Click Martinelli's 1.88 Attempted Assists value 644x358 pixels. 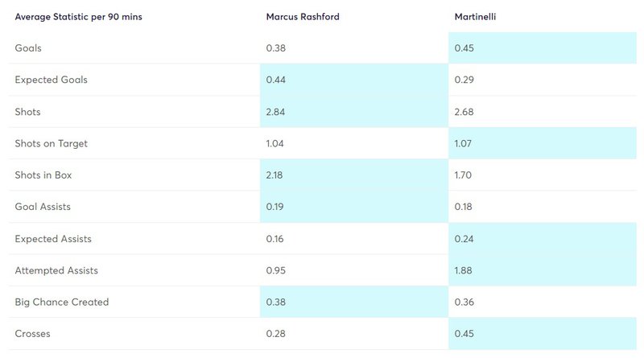(463, 270)
